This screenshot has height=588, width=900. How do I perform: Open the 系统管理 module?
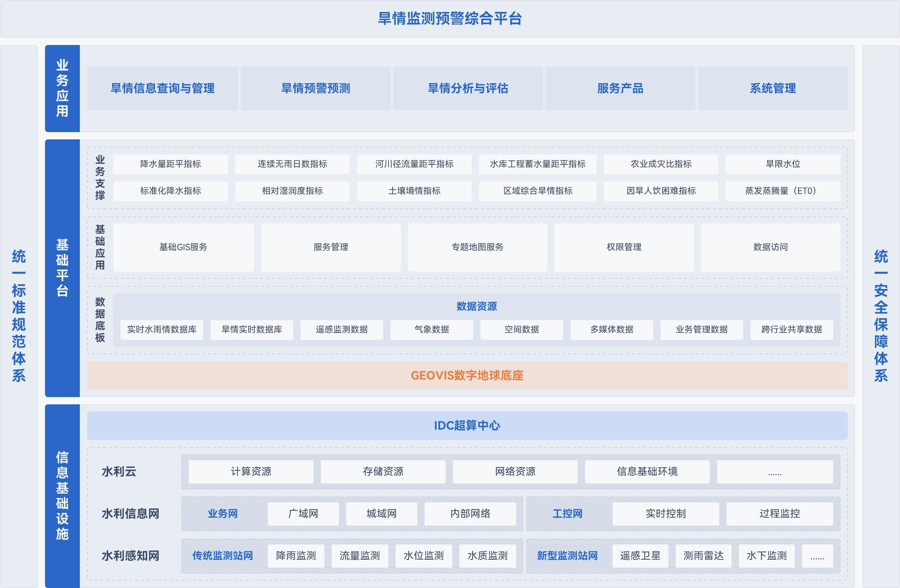pos(773,89)
